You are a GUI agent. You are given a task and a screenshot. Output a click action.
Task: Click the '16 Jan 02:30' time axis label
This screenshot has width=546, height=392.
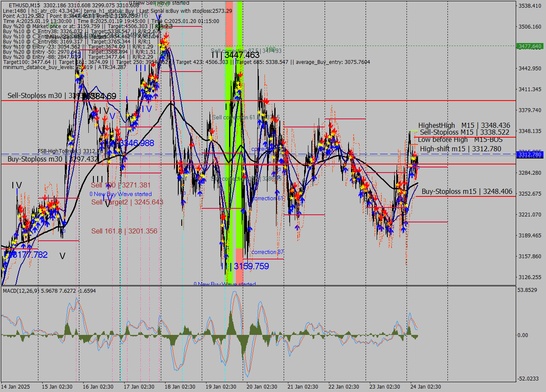pos(98,386)
